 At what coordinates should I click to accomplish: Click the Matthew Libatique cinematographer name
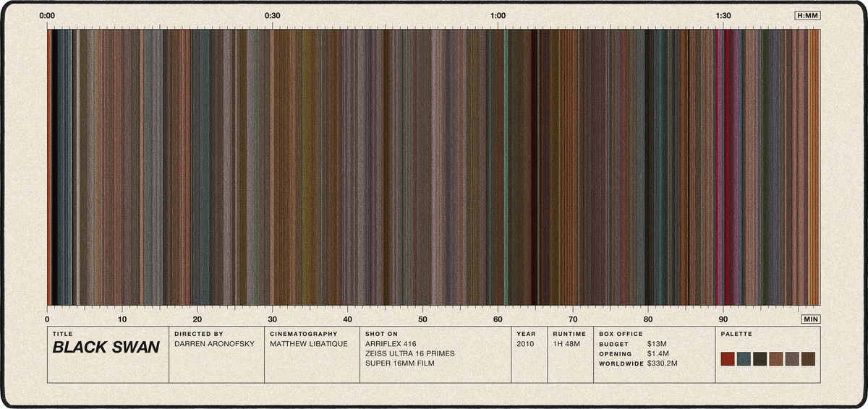click(309, 344)
